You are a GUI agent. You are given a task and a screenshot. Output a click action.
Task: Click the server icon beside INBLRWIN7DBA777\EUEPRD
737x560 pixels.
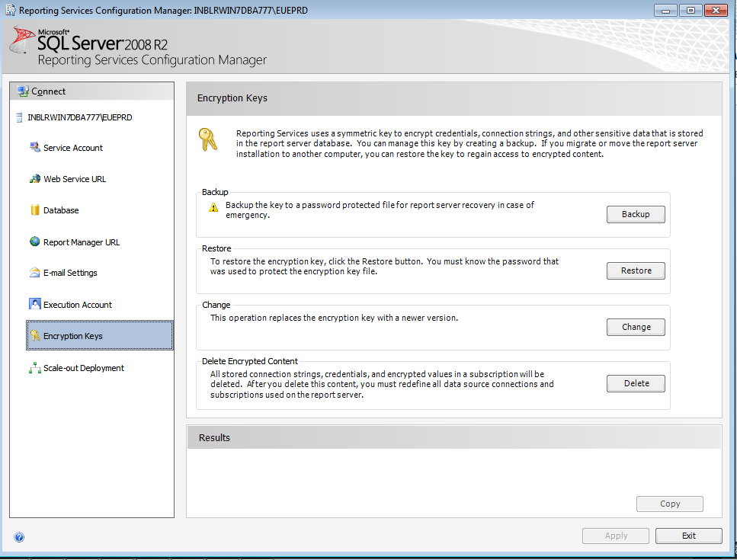coord(19,117)
